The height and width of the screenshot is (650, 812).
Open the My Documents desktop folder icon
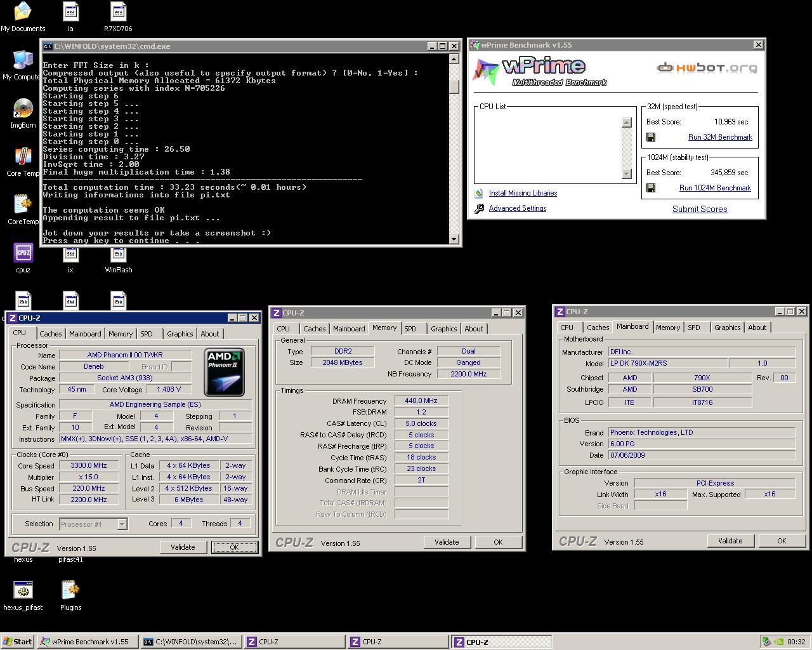tap(23, 11)
